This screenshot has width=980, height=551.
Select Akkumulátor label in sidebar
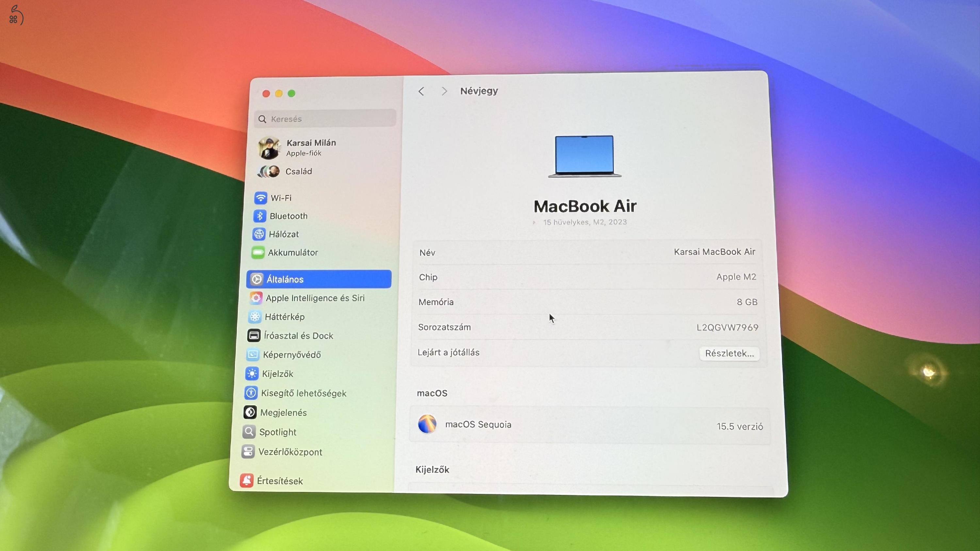[293, 252]
